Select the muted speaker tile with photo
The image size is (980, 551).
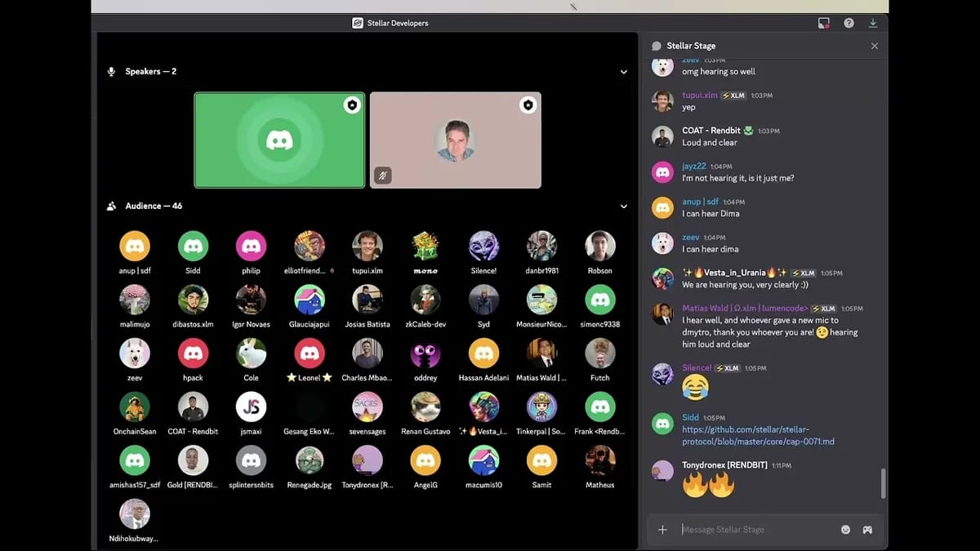point(456,140)
